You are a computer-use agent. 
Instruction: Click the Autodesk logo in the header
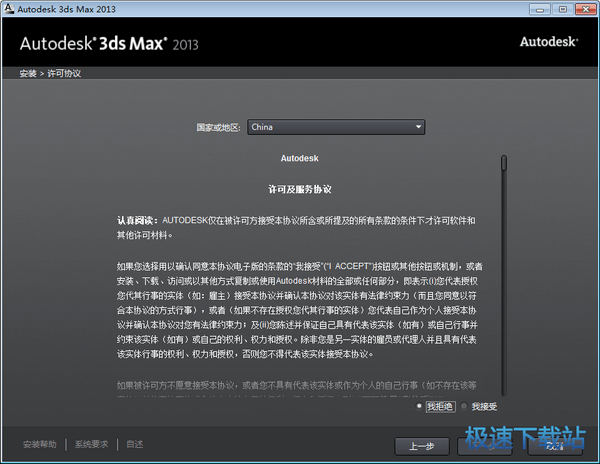click(549, 42)
